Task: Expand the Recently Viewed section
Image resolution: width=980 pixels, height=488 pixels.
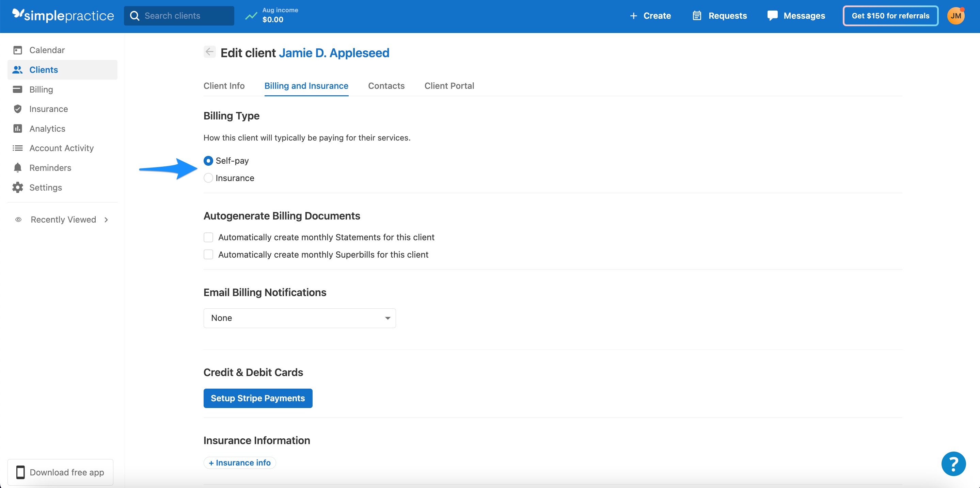Action: [62, 219]
